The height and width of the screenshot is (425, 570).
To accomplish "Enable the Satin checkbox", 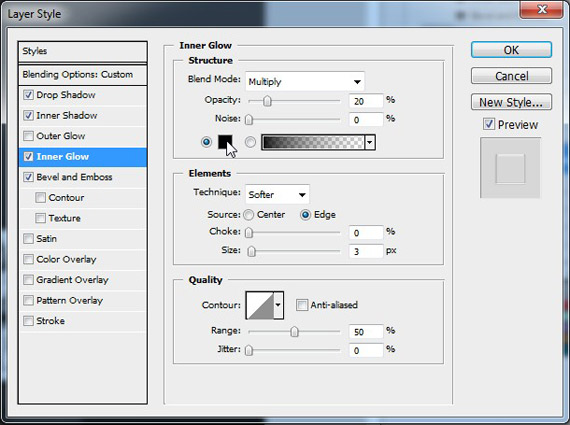I will (28, 239).
